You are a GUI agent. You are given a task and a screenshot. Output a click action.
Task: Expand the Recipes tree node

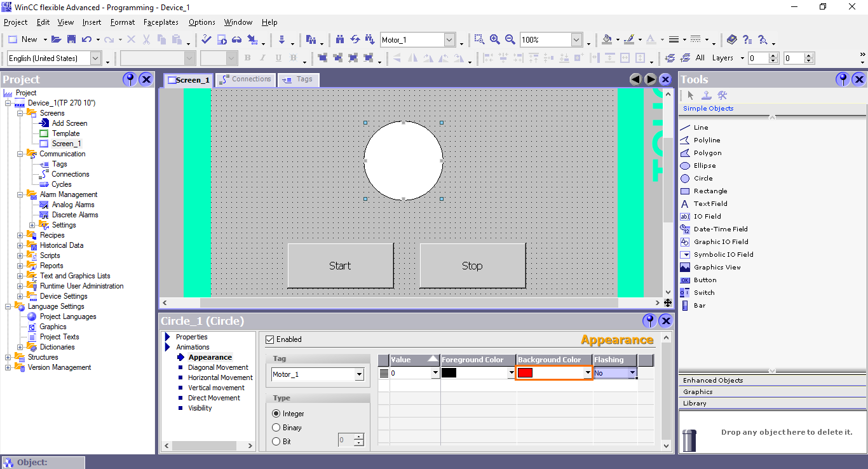coord(20,235)
